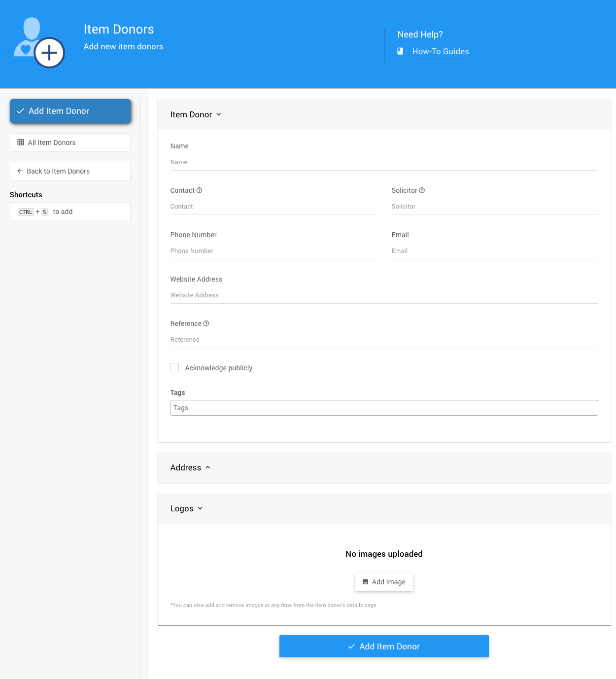Click the How-To Guides book icon
The height and width of the screenshot is (679, 616).
coord(400,51)
